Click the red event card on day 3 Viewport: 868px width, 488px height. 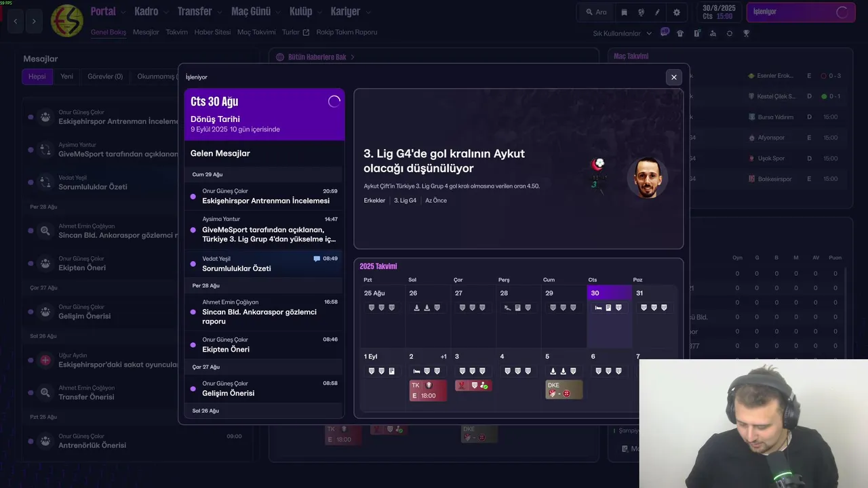point(473,386)
